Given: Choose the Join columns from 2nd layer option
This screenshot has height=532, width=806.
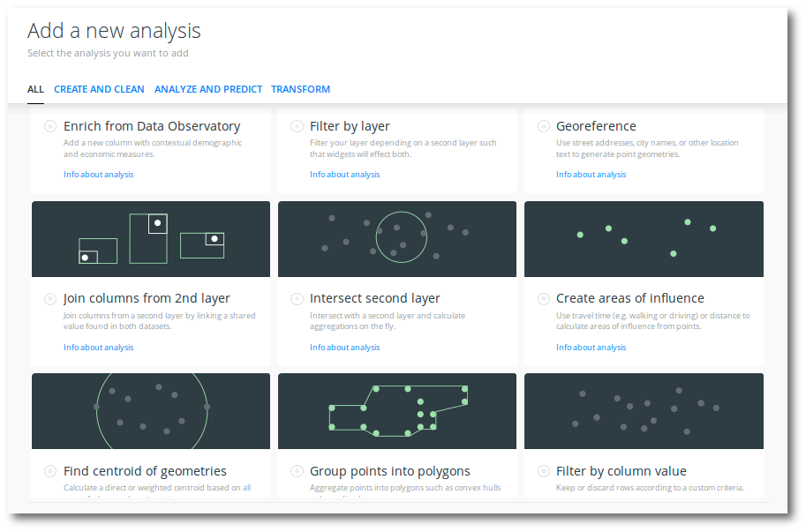Looking at the screenshot, I should (x=50, y=299).
